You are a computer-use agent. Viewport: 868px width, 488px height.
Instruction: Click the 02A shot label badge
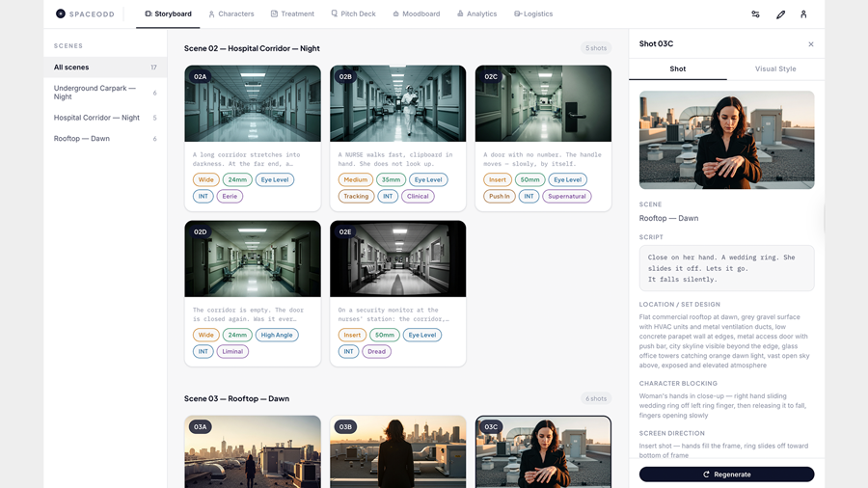click(x=201, y=77)
